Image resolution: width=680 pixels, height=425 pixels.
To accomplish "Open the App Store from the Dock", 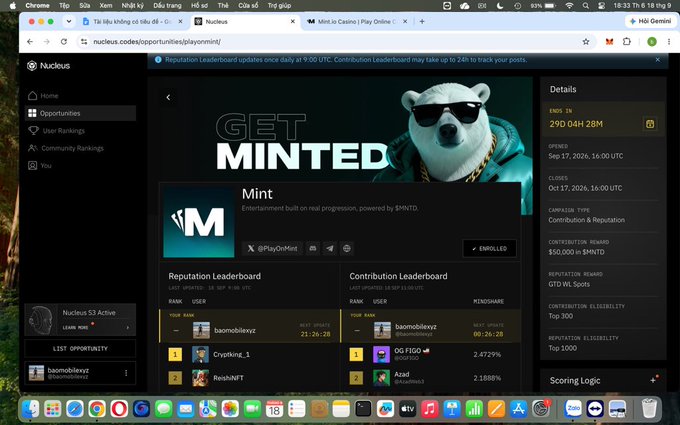I will [x=518, y=409].
